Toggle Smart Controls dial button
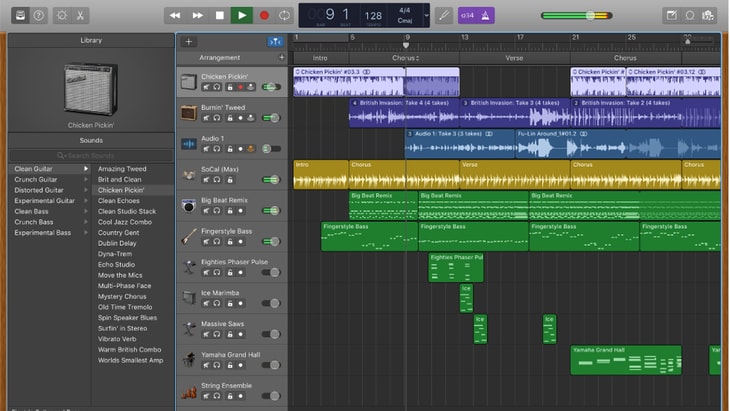Screen dimensions: 730x411 pyautogui.click(x=61, y=15)
